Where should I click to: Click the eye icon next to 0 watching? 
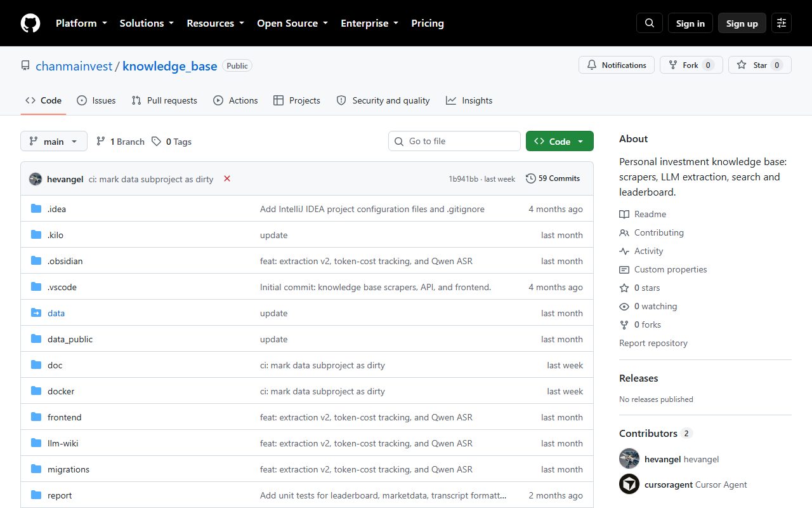pyautogui.click(x=624, y=306)
